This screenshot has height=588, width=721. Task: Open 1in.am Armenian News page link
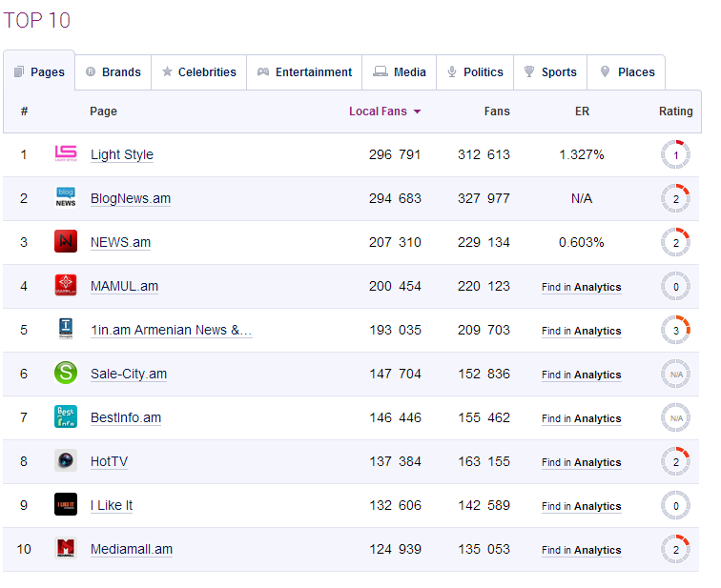click(171, 331)
